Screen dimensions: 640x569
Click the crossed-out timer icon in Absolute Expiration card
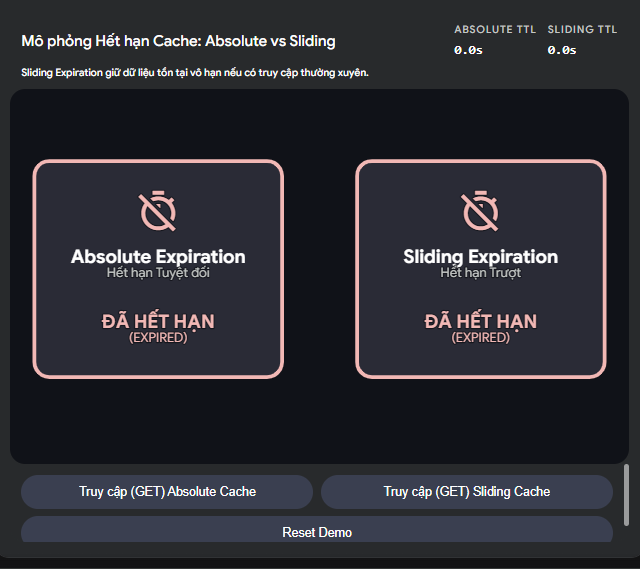click(158, 211)
